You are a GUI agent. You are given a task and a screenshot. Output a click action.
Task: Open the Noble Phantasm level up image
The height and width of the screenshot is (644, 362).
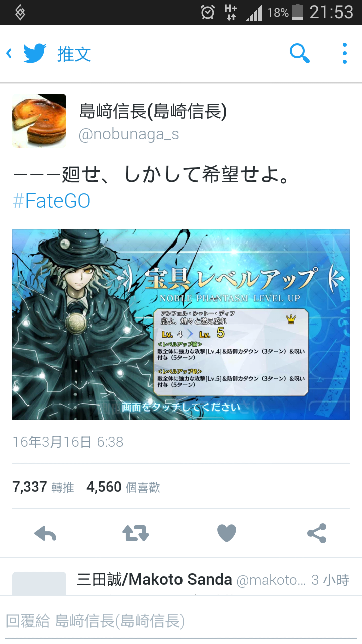point(181,325)
